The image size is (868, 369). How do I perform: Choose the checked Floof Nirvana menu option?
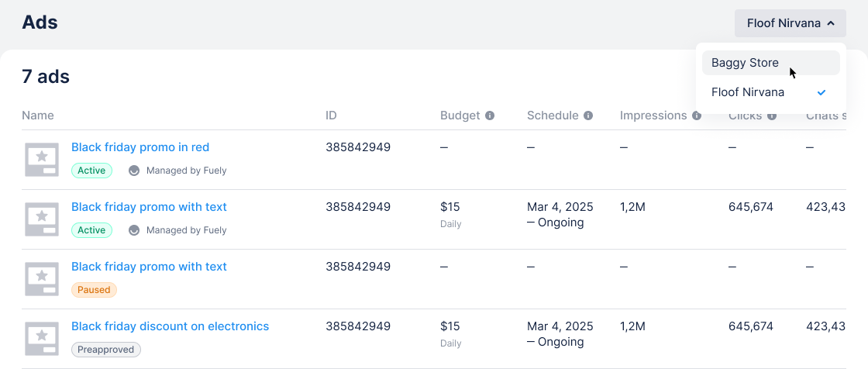(x=748, y=92)
